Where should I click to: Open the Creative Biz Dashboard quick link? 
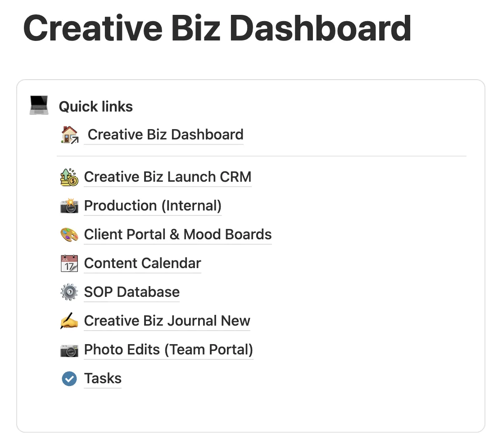(x=165, y=134)
